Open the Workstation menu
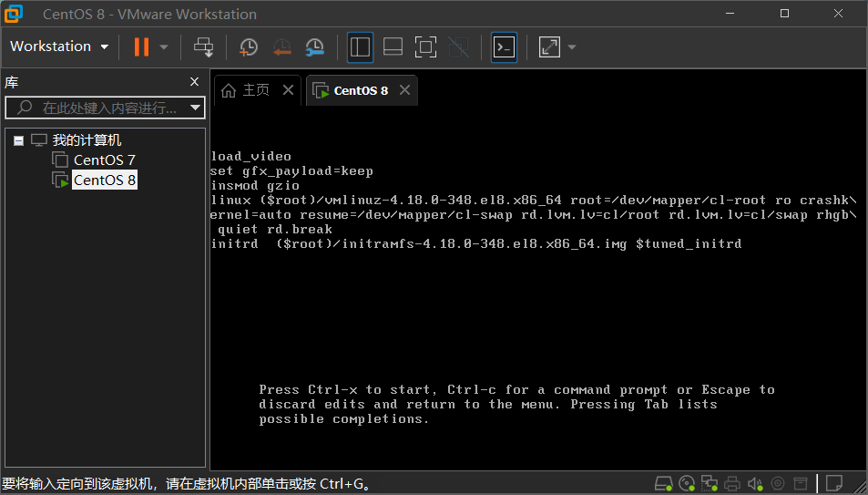The width and height of the screenshot is (868, 495). coord(59,46)
